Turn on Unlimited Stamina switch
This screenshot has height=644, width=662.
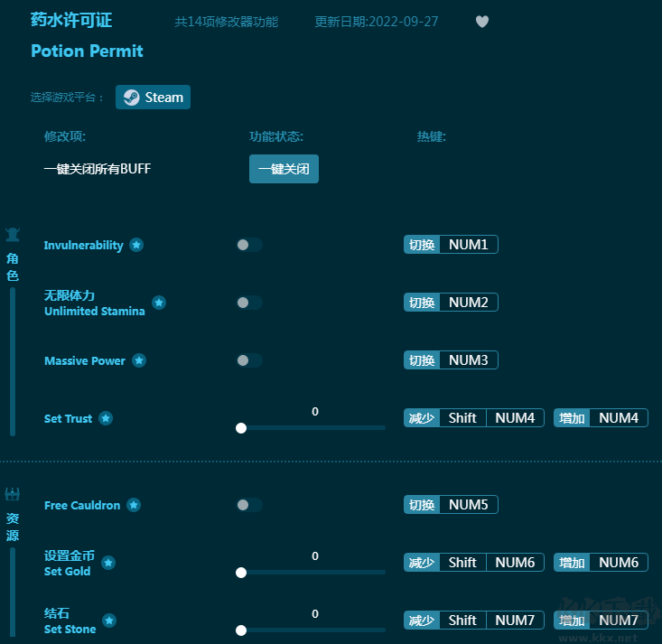tap(248, 303)
